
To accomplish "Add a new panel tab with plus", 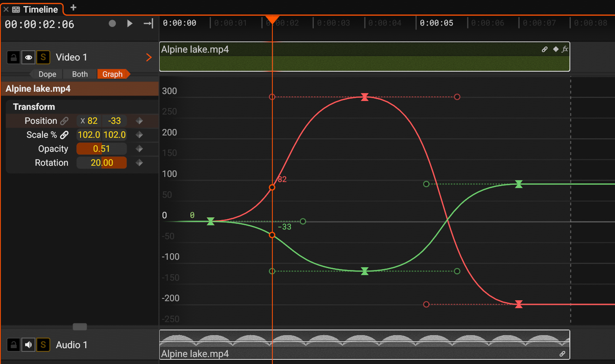I will pyautogui.click(x=73, y=7).
